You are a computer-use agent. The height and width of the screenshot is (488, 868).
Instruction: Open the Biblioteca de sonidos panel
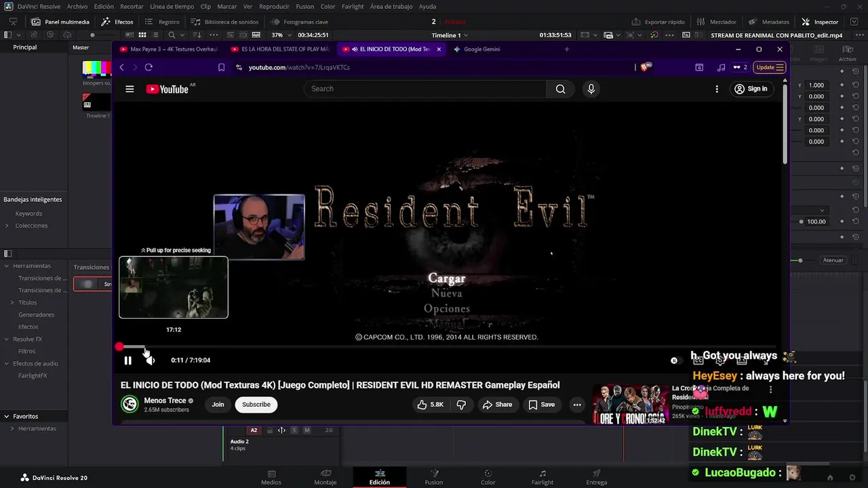pos(224,22)
